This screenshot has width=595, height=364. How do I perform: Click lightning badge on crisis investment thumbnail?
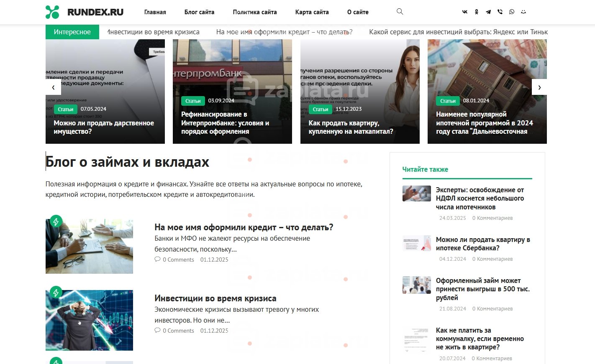click(x=56, y=293)
